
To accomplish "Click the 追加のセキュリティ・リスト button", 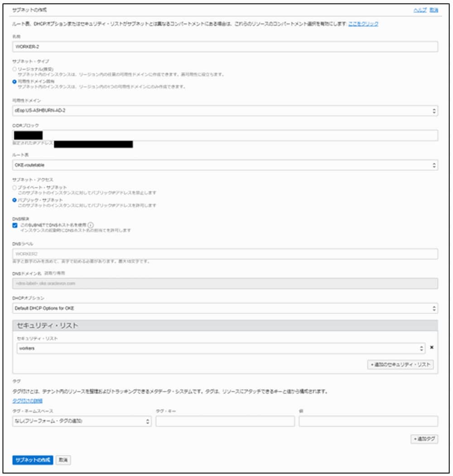I will click(x=400, y=365).
